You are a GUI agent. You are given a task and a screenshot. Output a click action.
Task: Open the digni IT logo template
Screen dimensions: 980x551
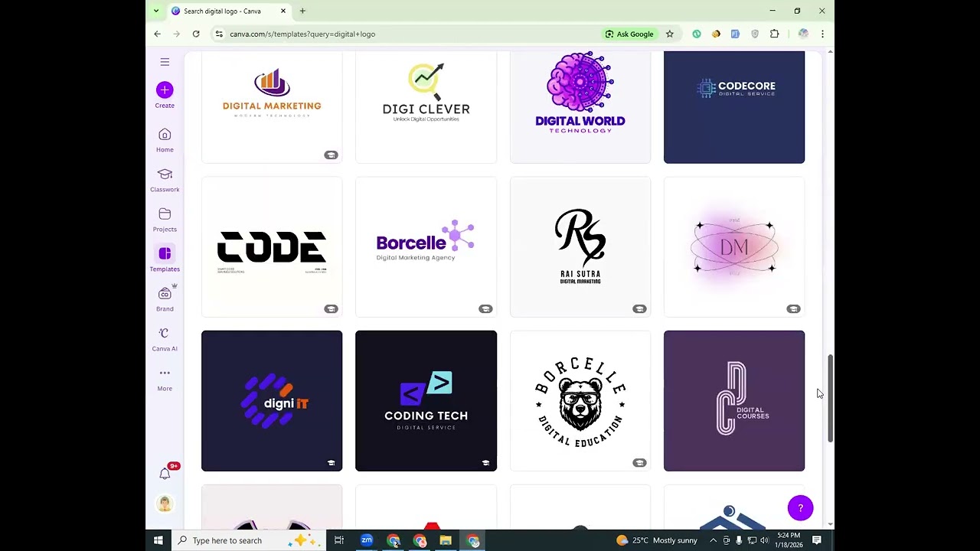point(272,401)
